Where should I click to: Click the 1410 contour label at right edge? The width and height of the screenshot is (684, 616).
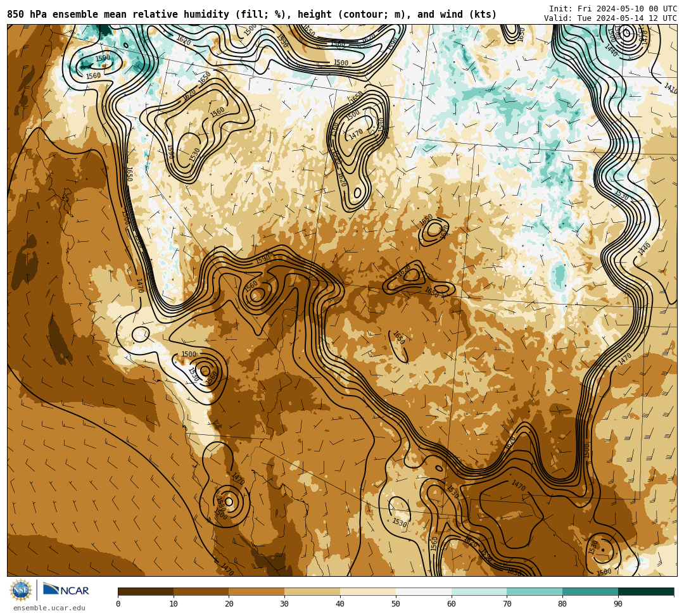tap(671, 88)
